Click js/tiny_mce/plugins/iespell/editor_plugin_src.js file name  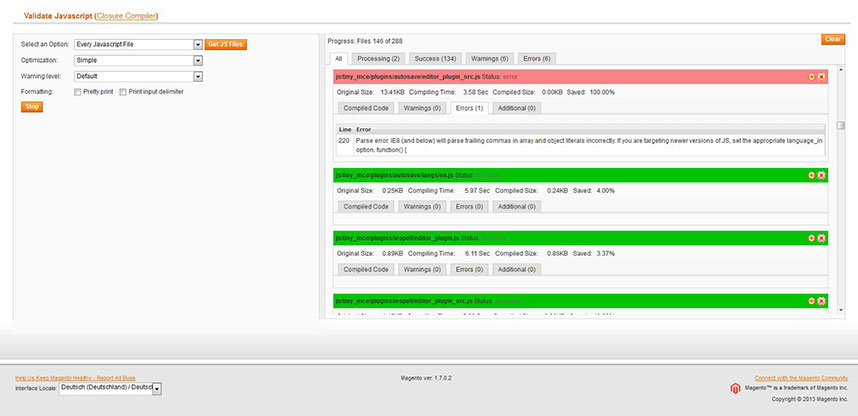[x=404, y=301]
